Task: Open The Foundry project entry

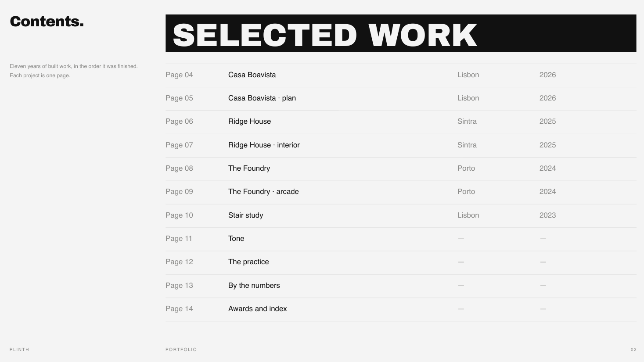Action: click(401, 168)
